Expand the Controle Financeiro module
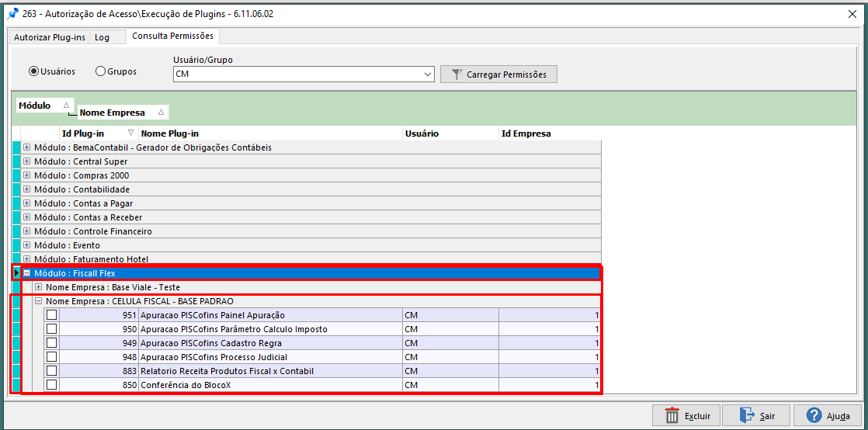This screenshot has height=430, width=868. [26, 231]
